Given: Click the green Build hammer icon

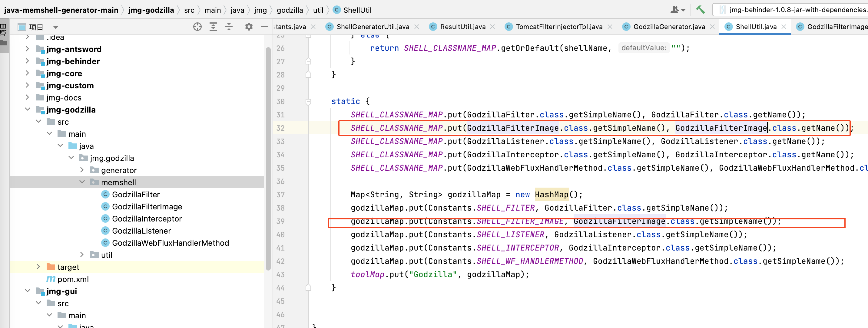Looking at the screenshot, I should [701, 10].
